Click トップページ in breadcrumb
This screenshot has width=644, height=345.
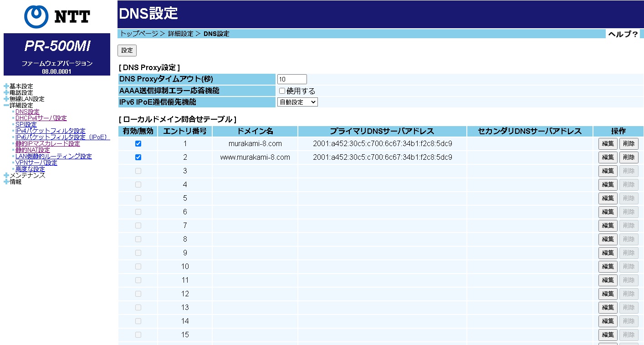coord(139,34)
